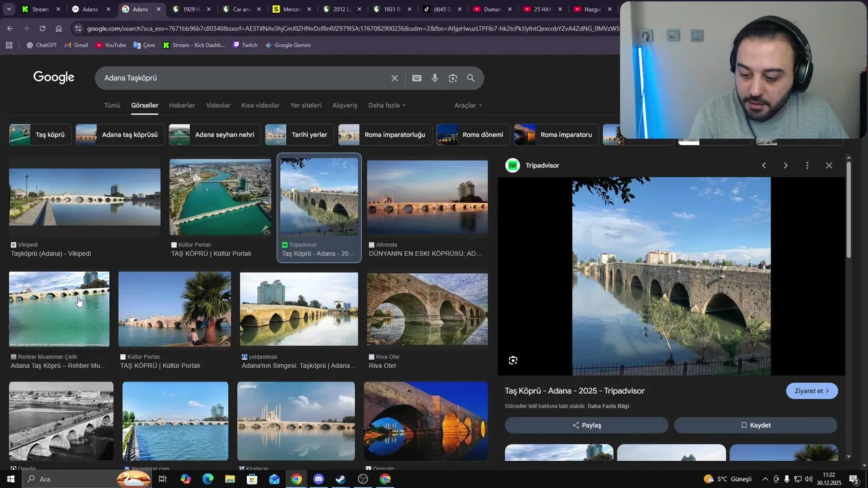
Task: Clear the search box with the X icon
Action: tap(395, 78)
